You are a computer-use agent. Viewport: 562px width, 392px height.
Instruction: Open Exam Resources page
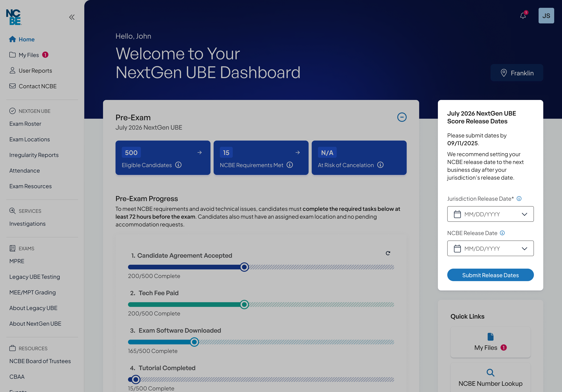(31, 186)
